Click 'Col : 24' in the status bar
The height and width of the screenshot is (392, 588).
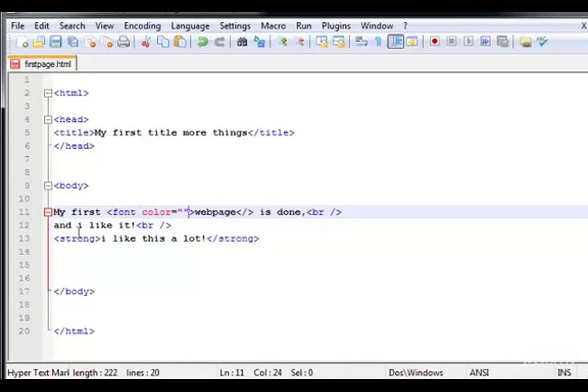coord(267,372)
